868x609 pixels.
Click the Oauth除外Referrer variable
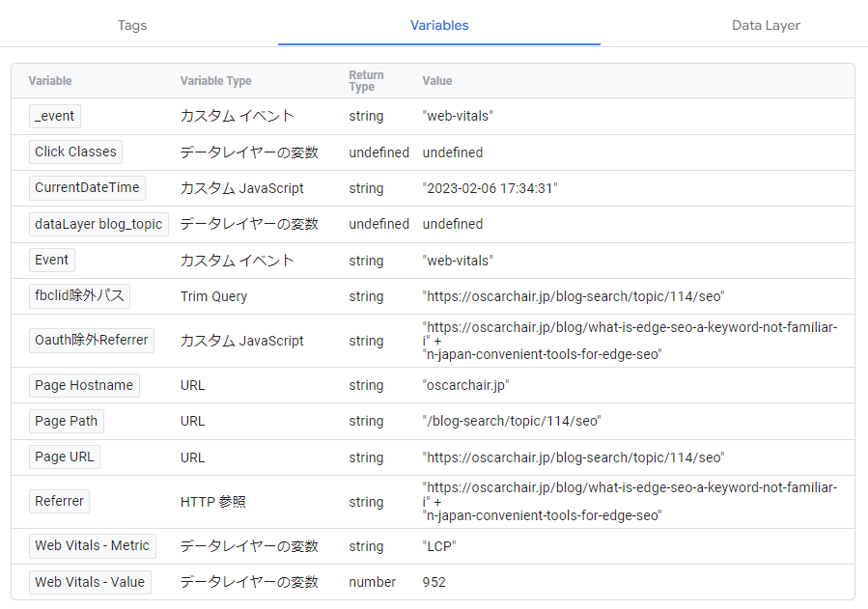pyautogui.click(x=92, y=341)
